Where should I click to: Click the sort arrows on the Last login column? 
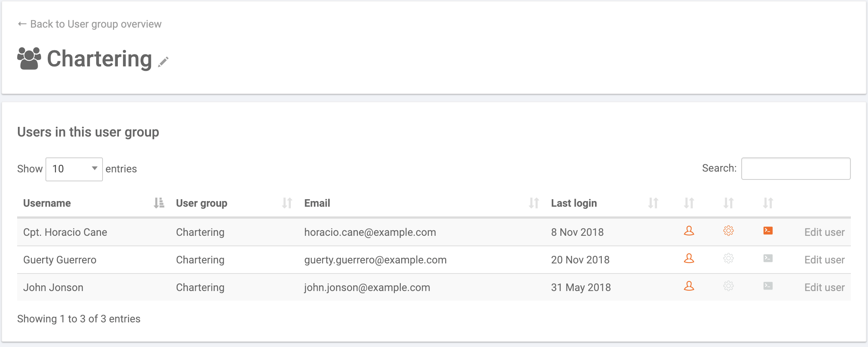point(653,203)
